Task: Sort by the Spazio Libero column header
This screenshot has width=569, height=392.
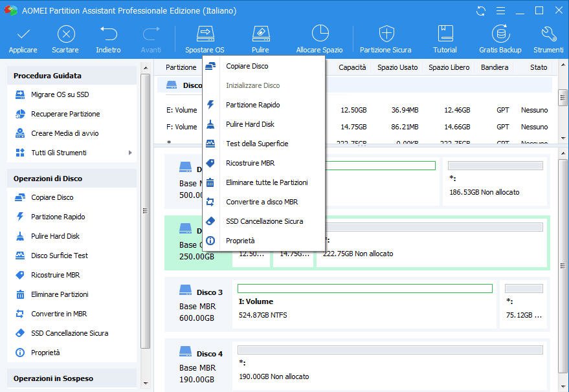Action: (x=449, y=67)
